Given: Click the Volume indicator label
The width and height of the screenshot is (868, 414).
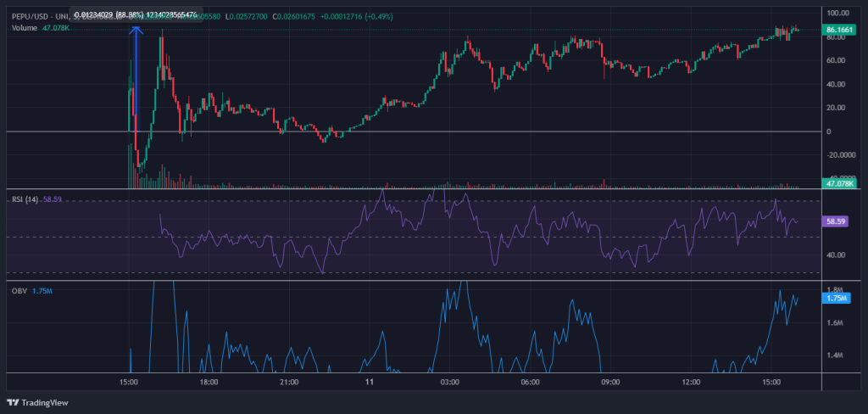Looking at the screenshot, I should (x=25, y=28).
